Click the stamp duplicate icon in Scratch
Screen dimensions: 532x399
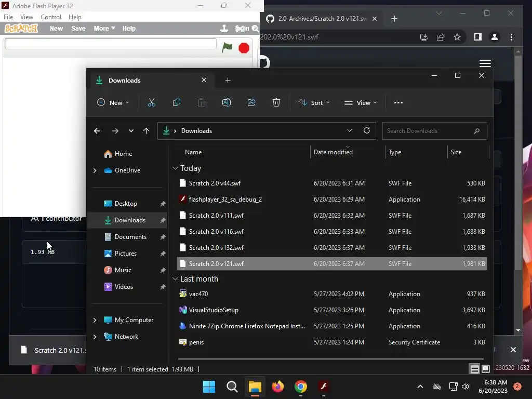coord(224,29)
